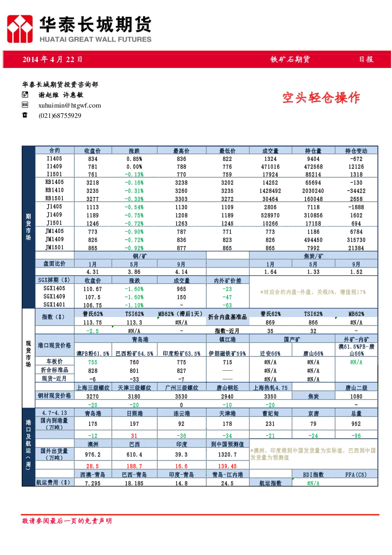Click the 收盘价 header in futures table
The image size is (392, 555).
[92, 151]
